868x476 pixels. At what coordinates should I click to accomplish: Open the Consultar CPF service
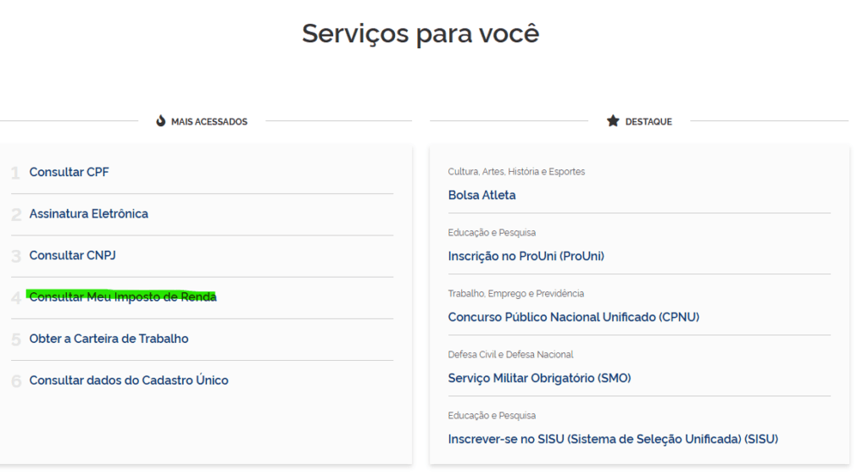[x=70, y=172]
